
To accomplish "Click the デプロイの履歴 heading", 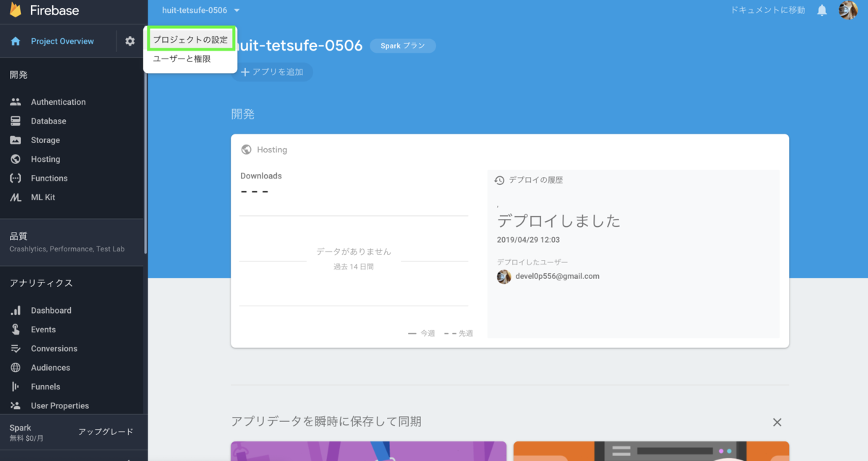I will pos(536,180).
